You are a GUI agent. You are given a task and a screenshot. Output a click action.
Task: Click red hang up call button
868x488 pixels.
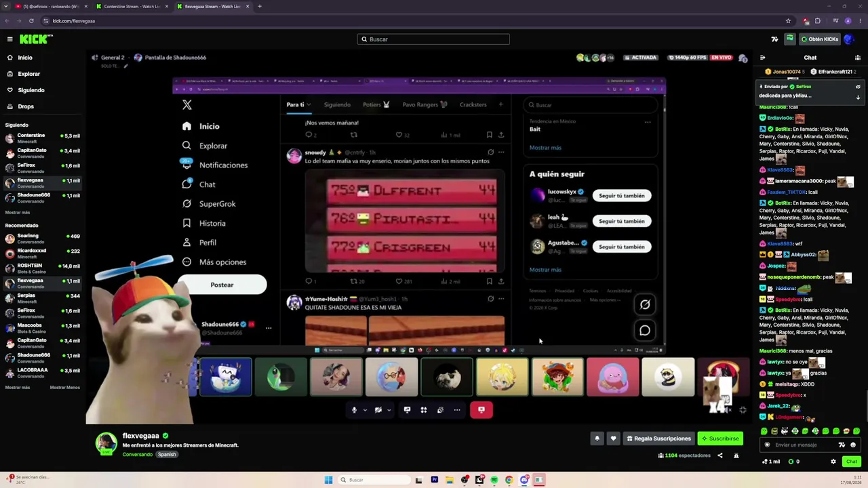coord(481,410)
